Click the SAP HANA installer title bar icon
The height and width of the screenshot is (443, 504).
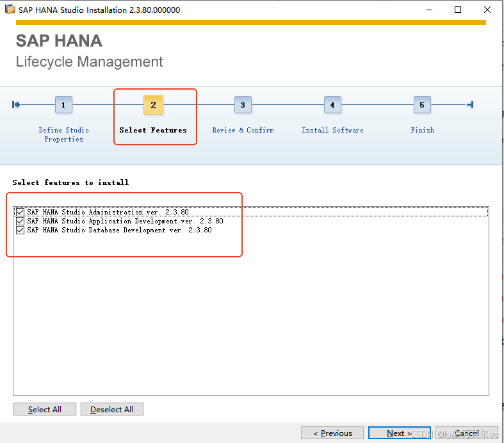tap(10, 10)
